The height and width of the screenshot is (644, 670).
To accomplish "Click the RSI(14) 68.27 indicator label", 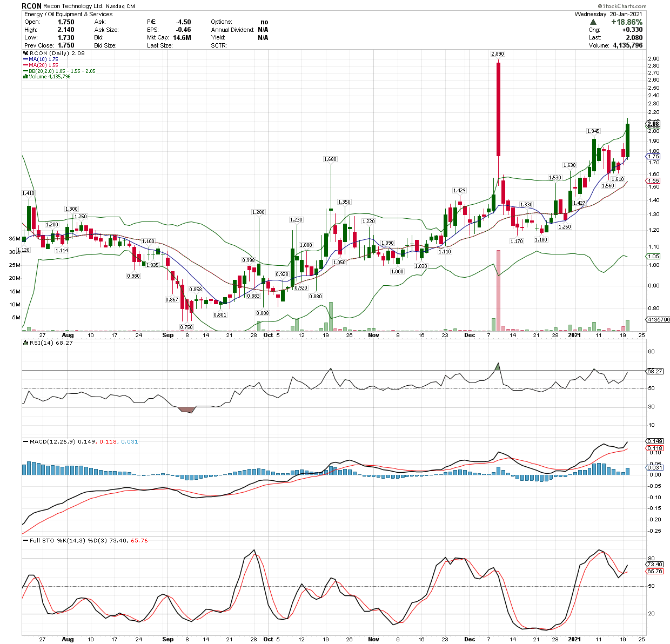I will pos(51,343).
